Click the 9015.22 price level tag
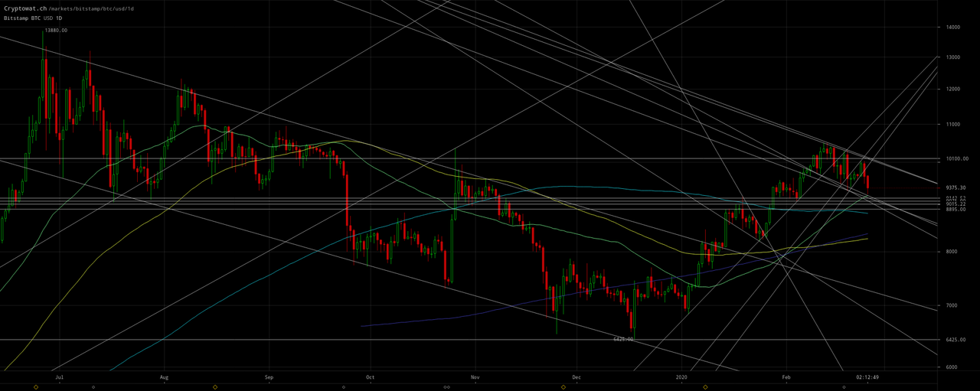980x391 pixels. [x=955, y=204]
